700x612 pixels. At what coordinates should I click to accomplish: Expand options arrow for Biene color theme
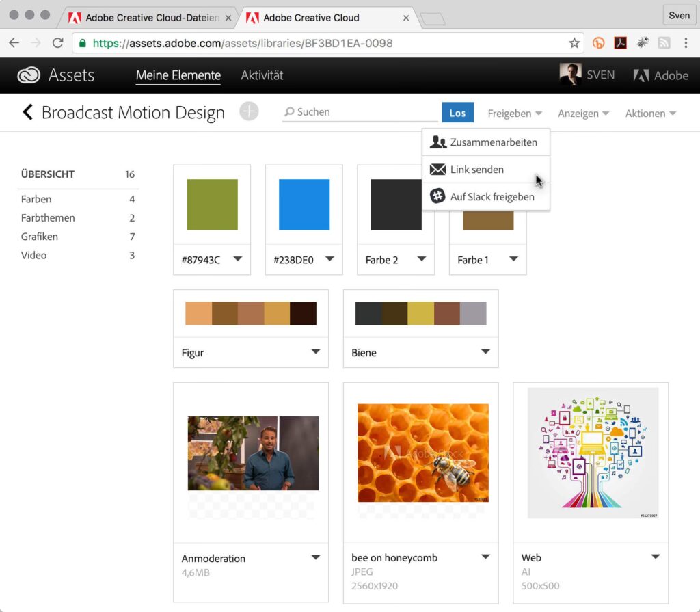pos(485,352)
